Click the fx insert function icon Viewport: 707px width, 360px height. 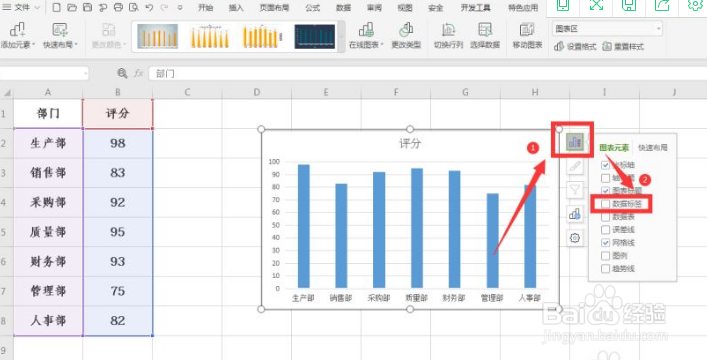[138, 73]
